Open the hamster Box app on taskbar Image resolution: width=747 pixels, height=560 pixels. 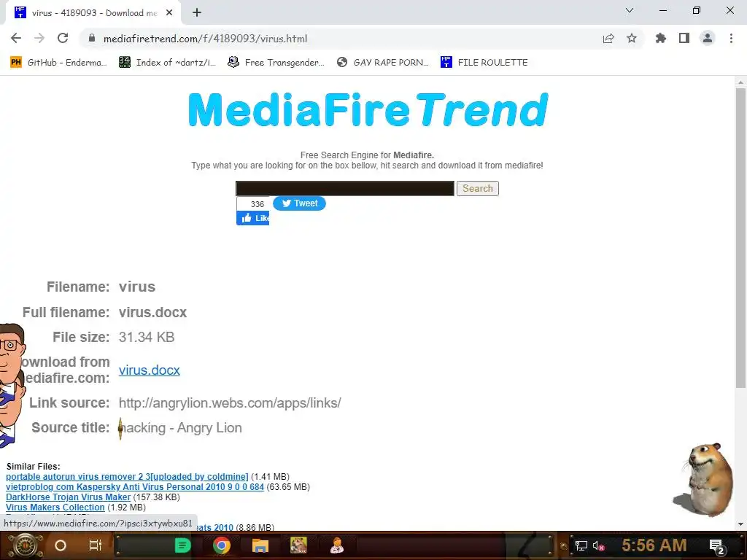(298, 545)
